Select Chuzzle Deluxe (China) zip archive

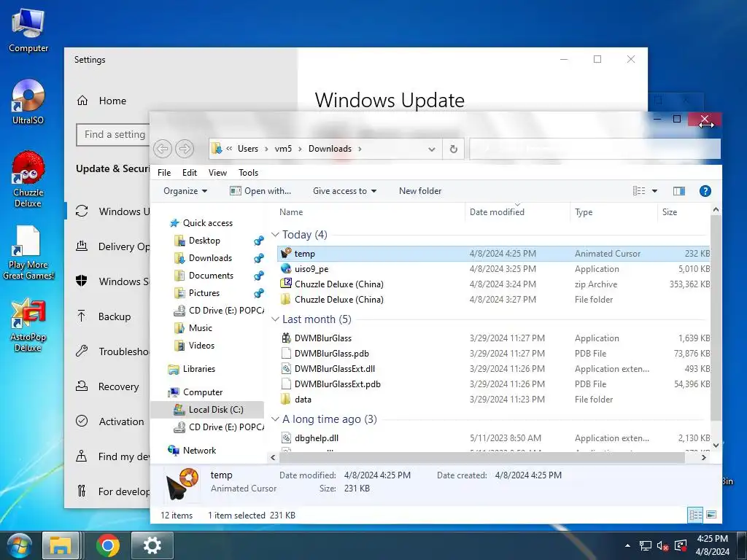[493, 284]
